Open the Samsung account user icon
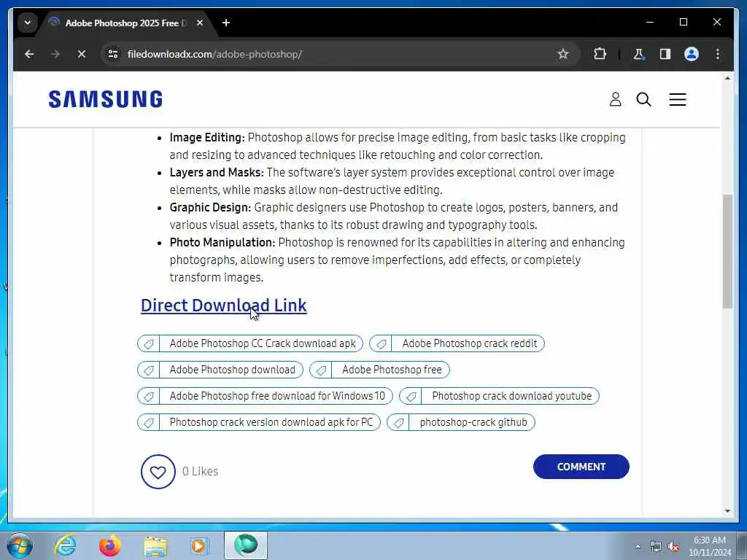 click(x=615, y=99)
